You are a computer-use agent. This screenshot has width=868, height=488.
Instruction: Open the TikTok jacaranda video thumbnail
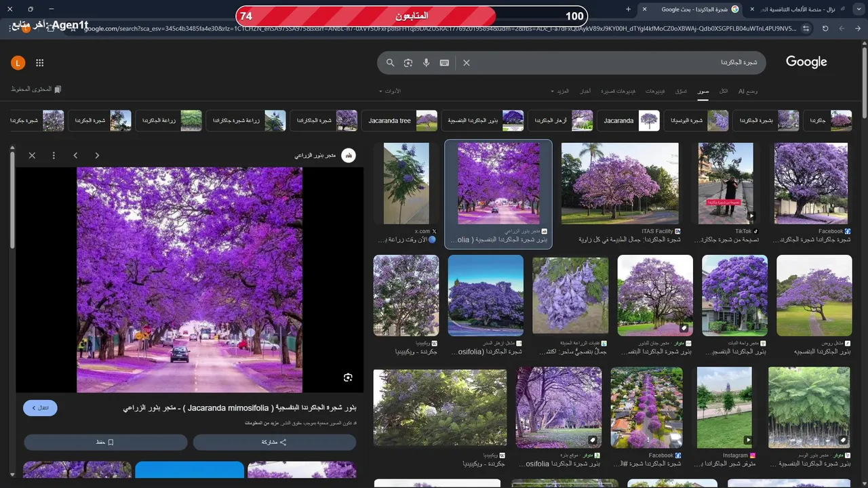[x=726, y=183]
